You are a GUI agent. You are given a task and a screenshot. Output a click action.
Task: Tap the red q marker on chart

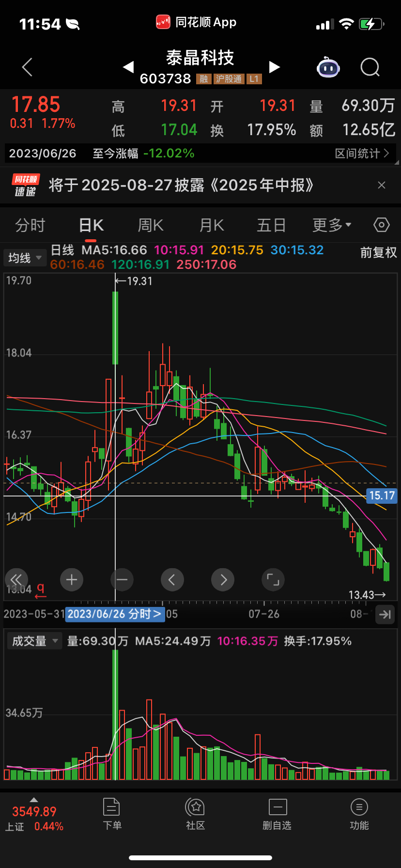pos(41,590)
